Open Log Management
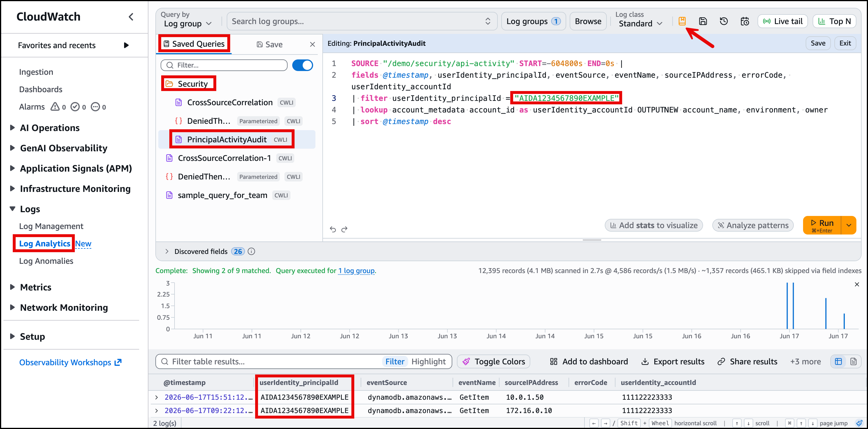This screenshot has width=868, height=429. [51, 226]
